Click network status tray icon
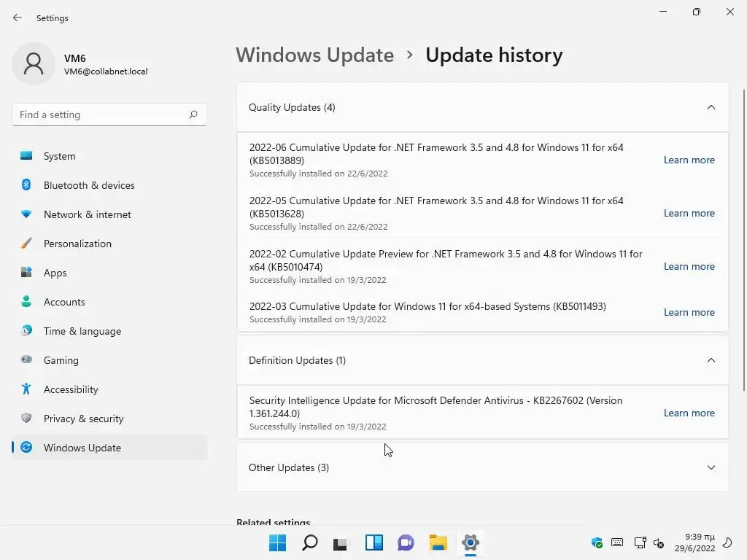This screenshot has height=560, width=747. tap(640, 542)
